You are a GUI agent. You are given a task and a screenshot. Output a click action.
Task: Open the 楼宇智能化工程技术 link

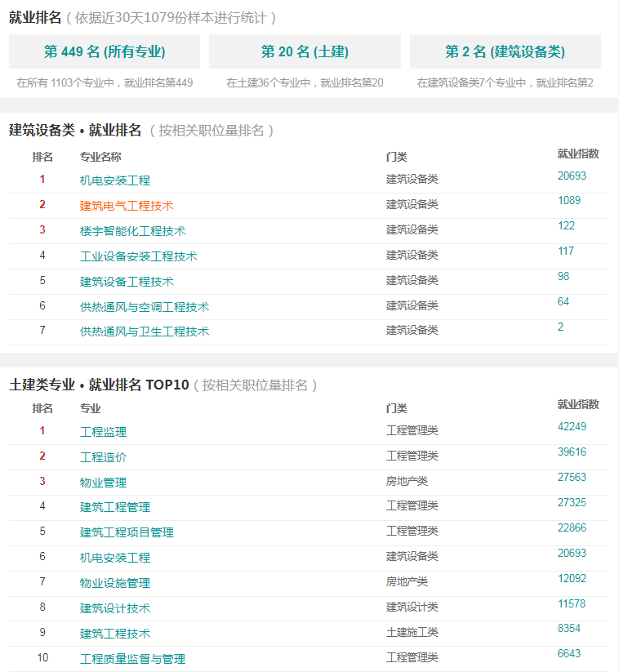coord(132,231)
